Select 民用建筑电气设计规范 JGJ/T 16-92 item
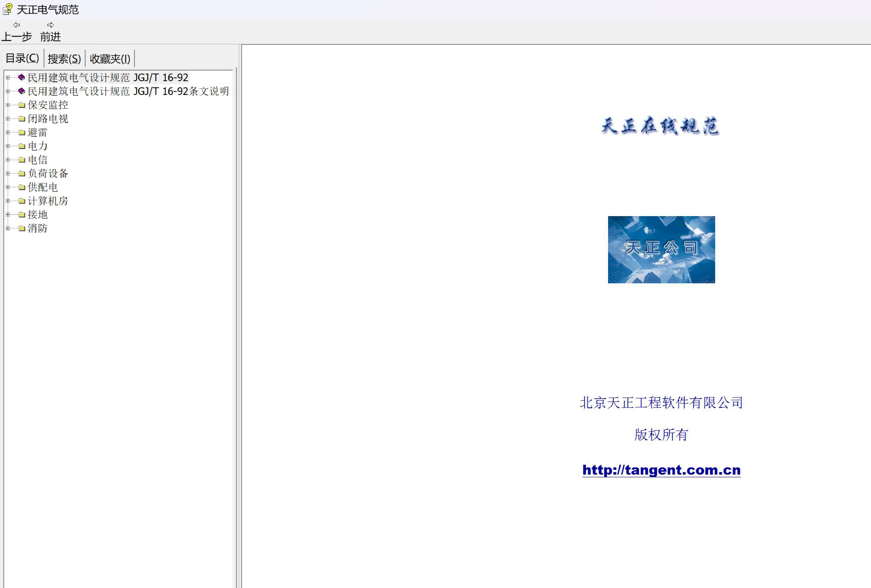 108,77
